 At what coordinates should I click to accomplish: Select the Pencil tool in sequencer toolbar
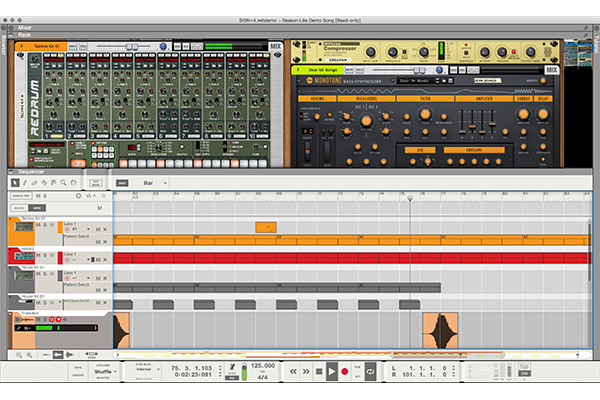25,183
